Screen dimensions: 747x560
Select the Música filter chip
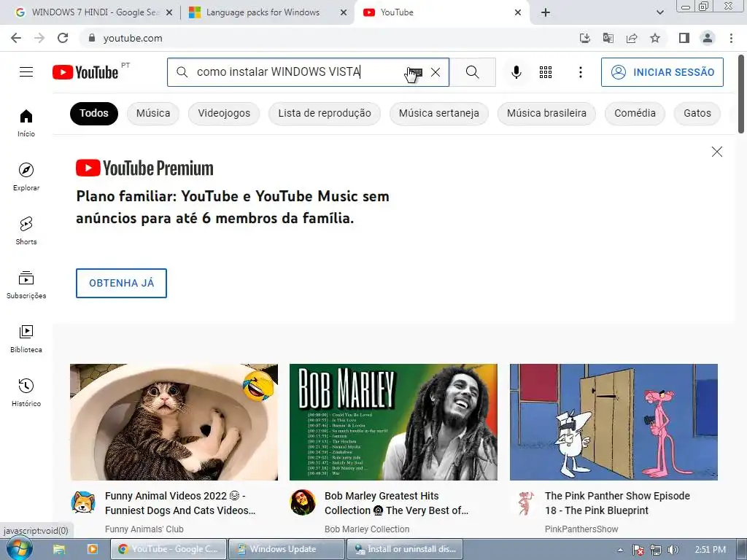[153, 113]
